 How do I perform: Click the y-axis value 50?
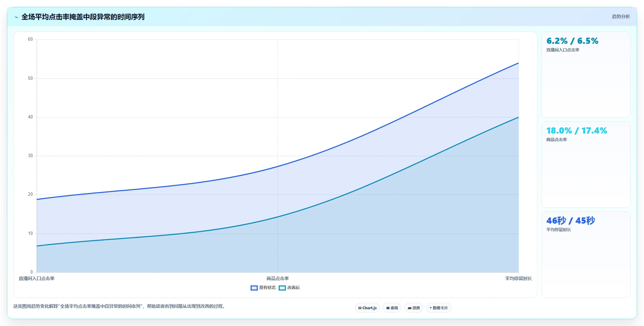click(30, 78)
